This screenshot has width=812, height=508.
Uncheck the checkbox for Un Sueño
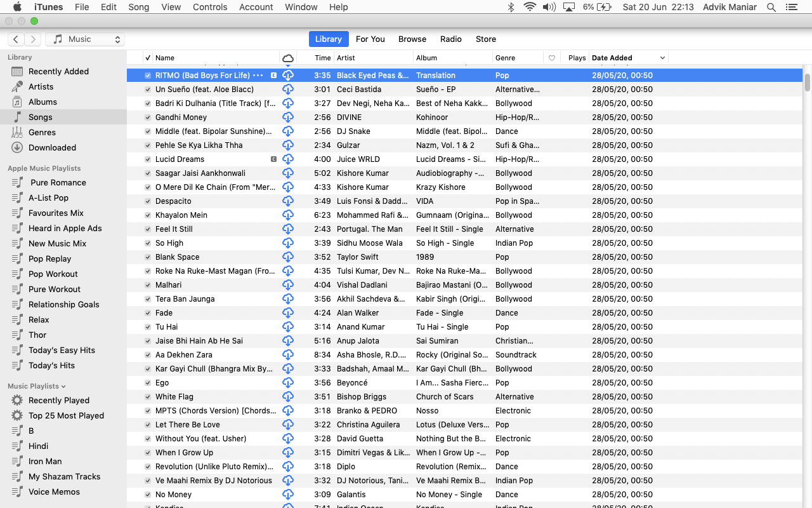tap(148, 90)
